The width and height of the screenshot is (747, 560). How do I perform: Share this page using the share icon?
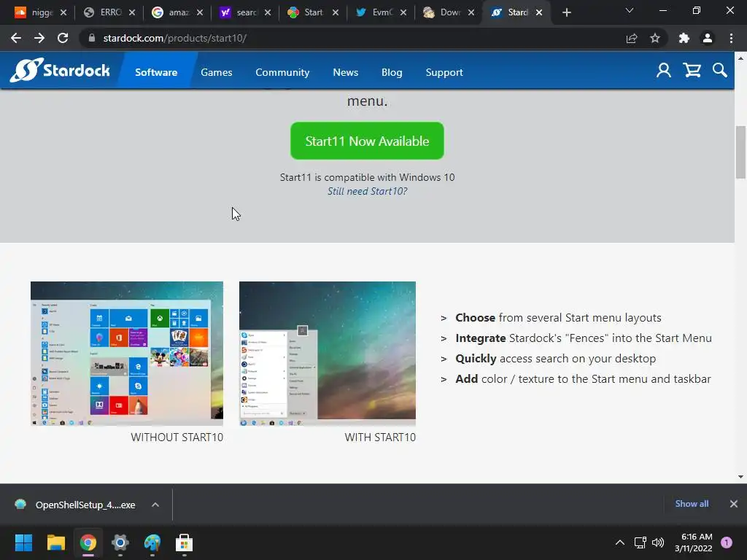pos(632,38)
